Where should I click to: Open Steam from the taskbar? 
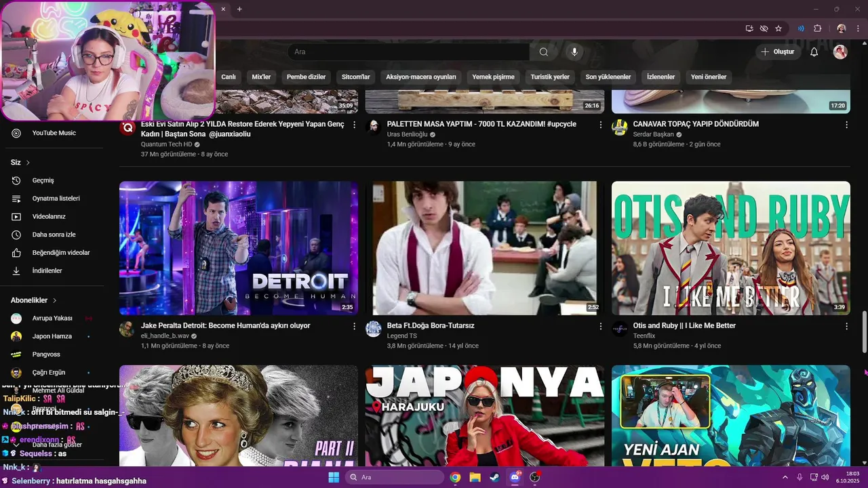494,477
